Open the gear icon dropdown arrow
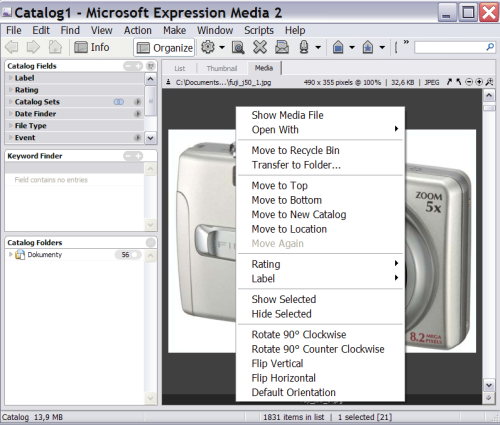The image size is (500, 425). tap(222, 48)
